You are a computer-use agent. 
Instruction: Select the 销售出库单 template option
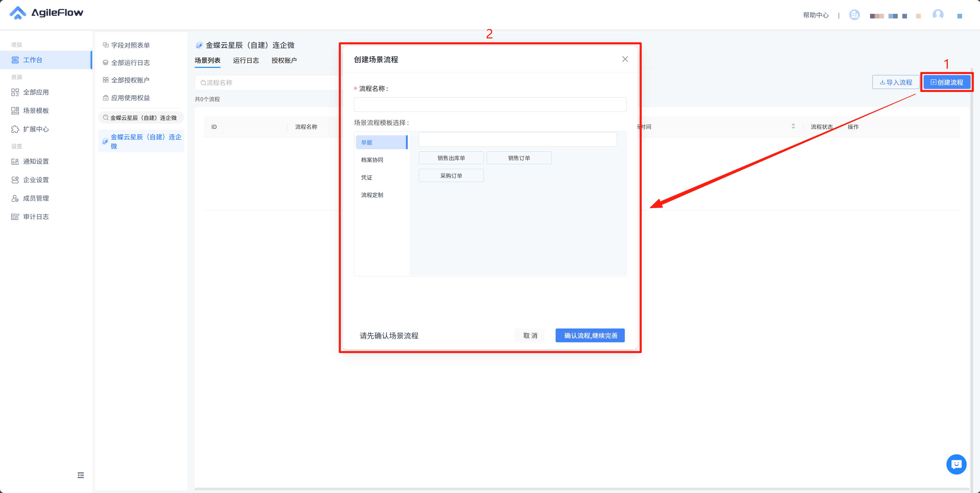pyautogui.click(x=451, y=158)
